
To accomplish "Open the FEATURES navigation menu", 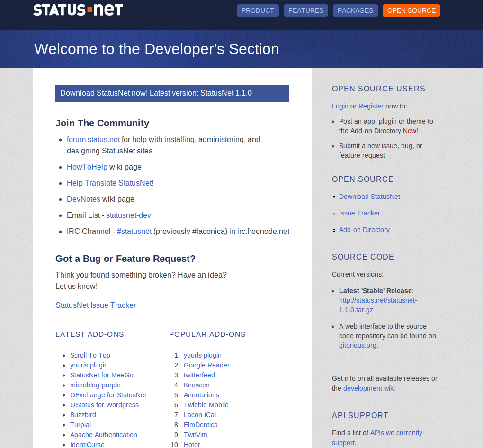I will [x=305, y=10].
